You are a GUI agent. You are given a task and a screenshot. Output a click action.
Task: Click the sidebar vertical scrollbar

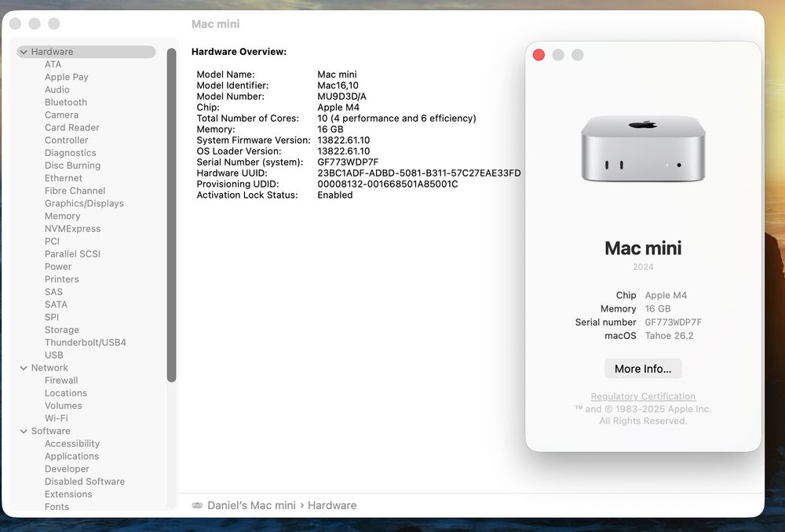click(172, 215)
